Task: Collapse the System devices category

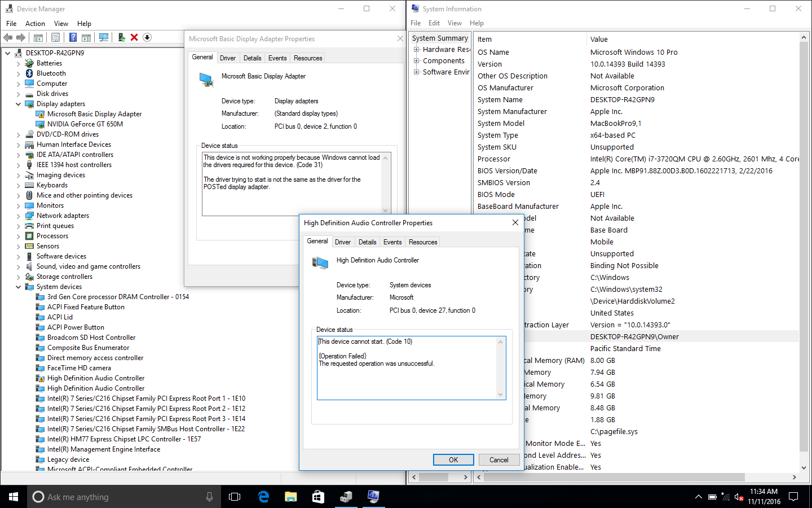Action: (x=19, y=287)
